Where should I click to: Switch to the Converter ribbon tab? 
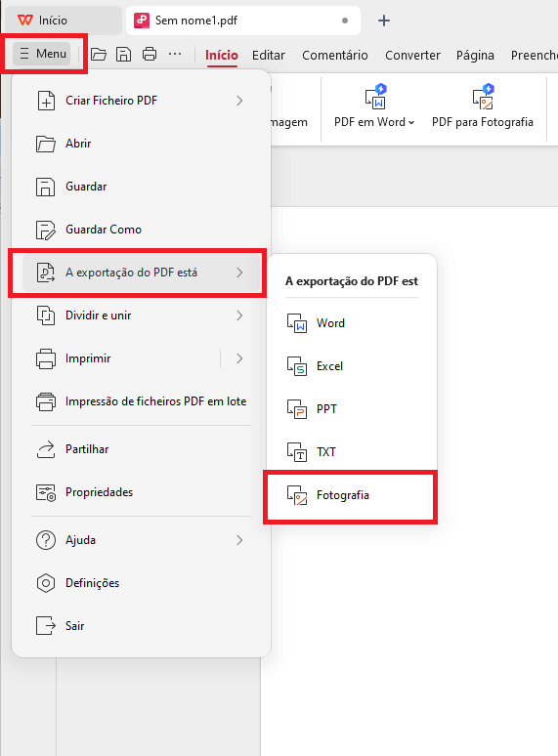[412, 56]
